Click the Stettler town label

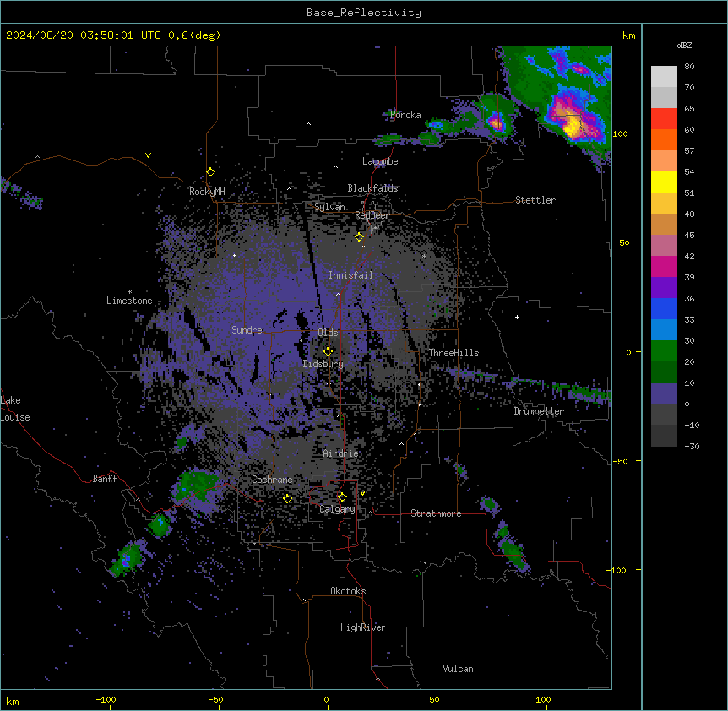[x=535, y=200]
